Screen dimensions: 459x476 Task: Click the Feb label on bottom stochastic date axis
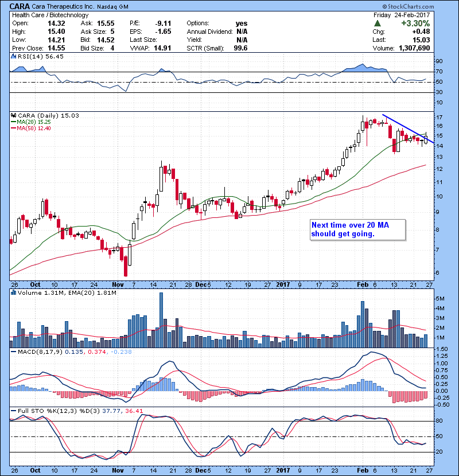click(x=363, y=470)
